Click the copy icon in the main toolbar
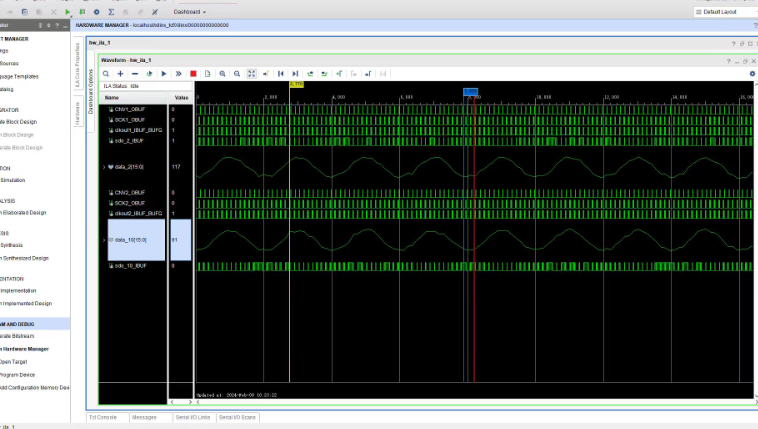Screen dimensions: 758x429 25,12
